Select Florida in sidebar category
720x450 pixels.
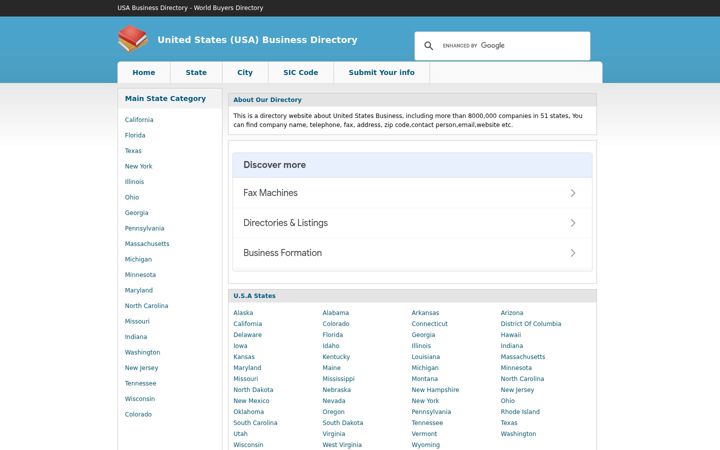(135, 135)
